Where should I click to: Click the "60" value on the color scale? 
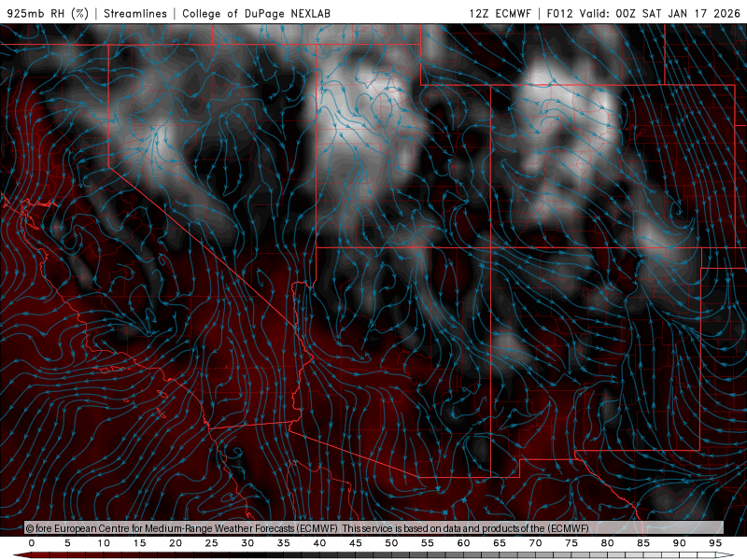point(463,543)
